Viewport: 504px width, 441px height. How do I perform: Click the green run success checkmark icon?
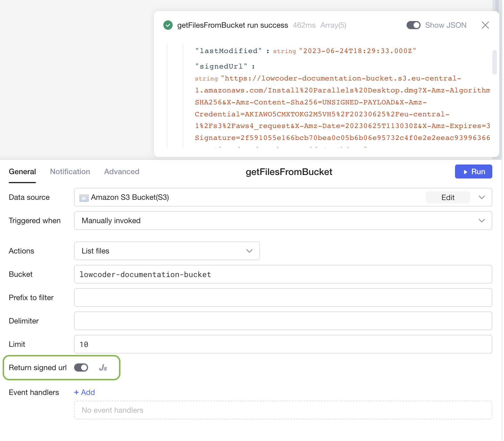[x=168, y=25]
